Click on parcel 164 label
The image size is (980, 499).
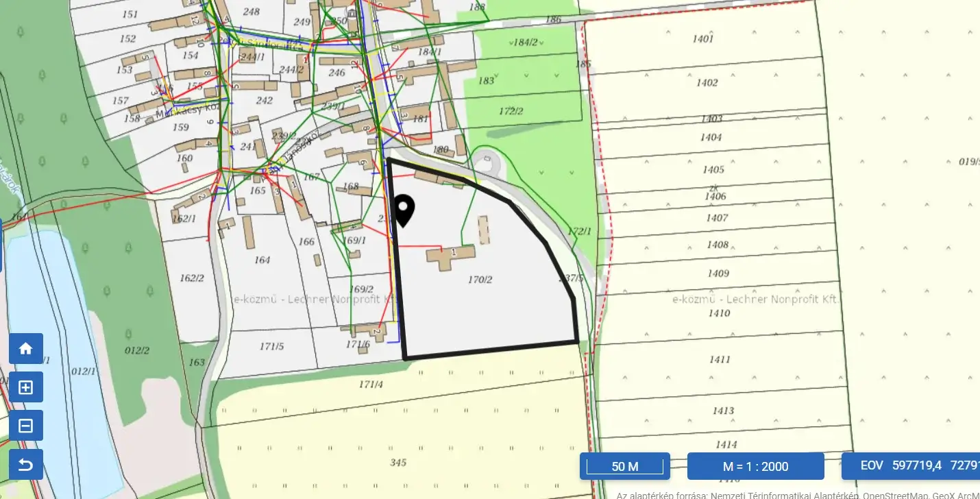262,260
